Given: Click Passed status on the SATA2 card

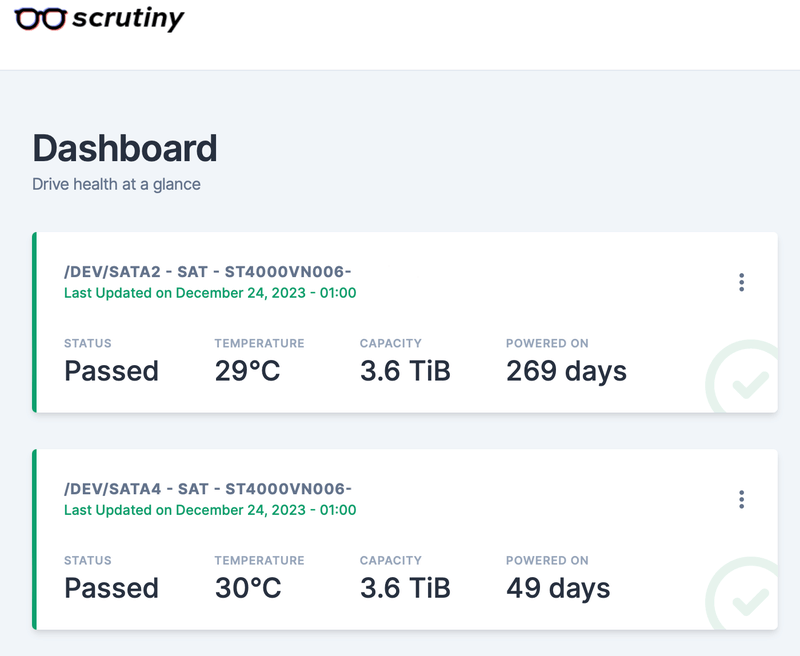Looking at the screenshot, I should click(111, 371).
